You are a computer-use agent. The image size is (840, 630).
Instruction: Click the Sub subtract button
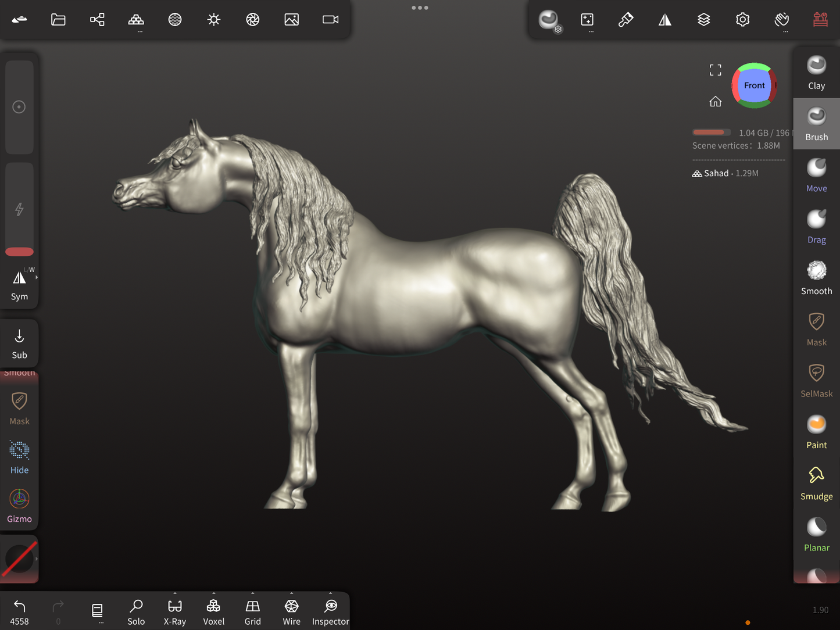coord(19,343)
